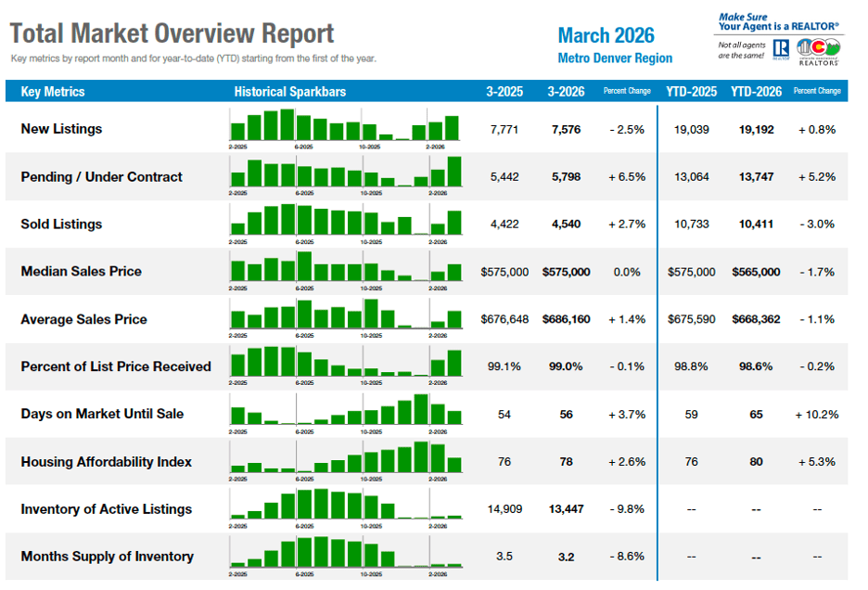The image size is (868, 590).
Task: Click the Colorado Association of REALTORS logo
Action: pos(819,50)
